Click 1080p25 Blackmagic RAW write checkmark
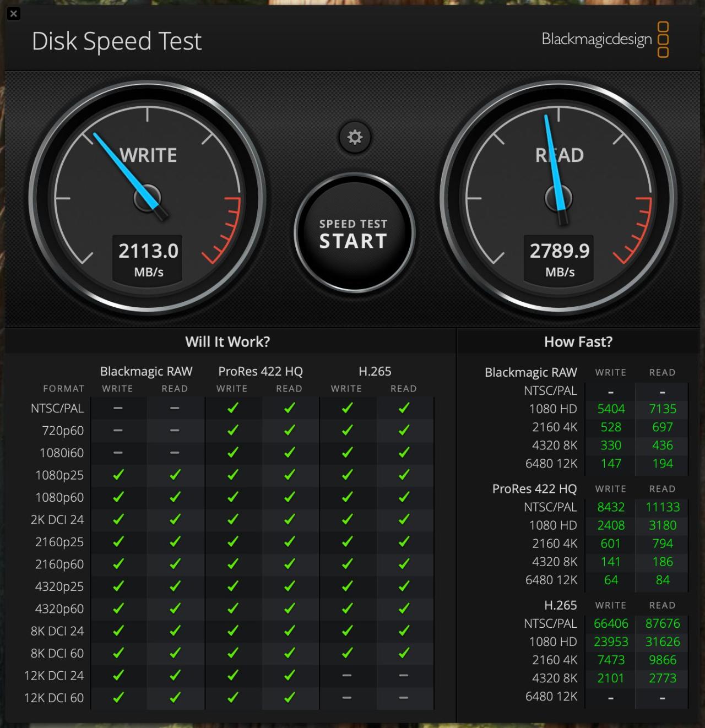The image size is (705, 728). click(x=118, y=475)
